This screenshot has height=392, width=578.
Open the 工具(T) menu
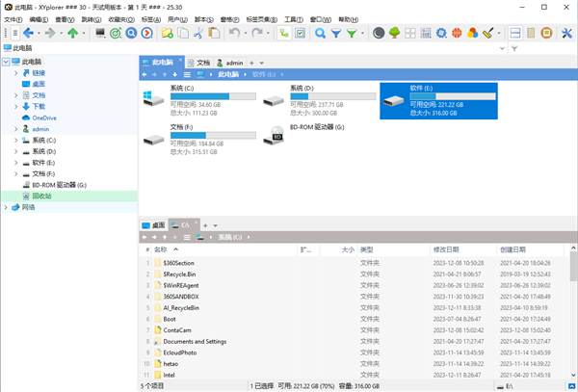(294, 19)
